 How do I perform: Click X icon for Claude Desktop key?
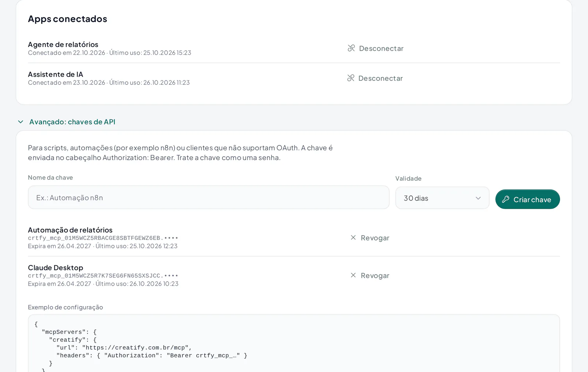point(353,275)
